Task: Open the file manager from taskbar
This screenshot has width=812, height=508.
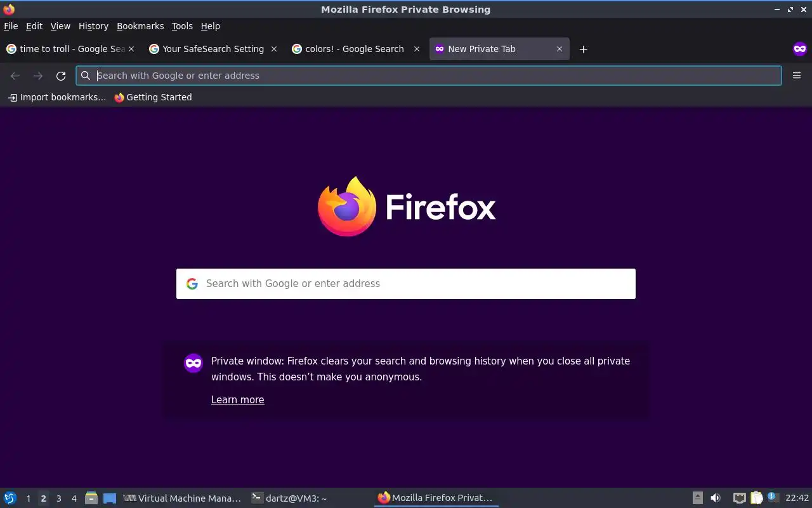Action: (x=91, y=498)
